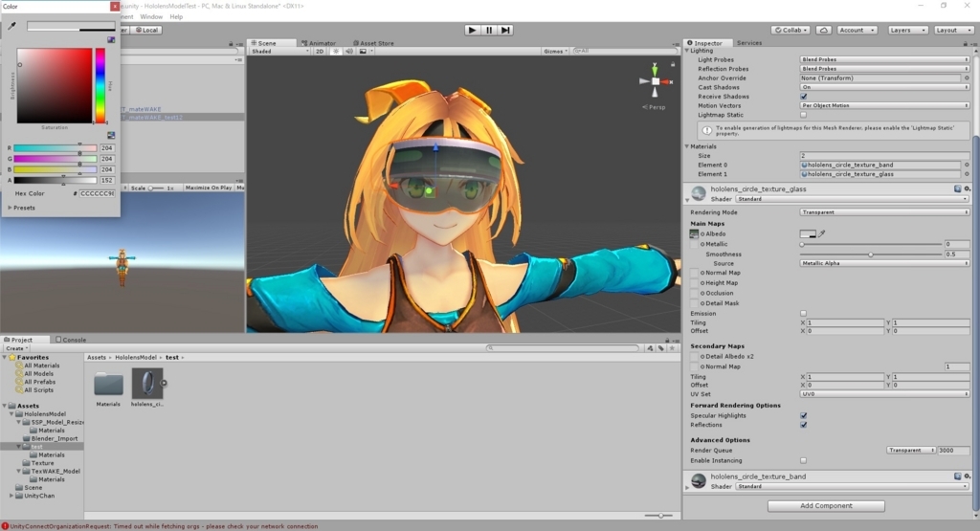Click the Hue strip in Color window
Viewport: 980px width, 531px height.
100,85
